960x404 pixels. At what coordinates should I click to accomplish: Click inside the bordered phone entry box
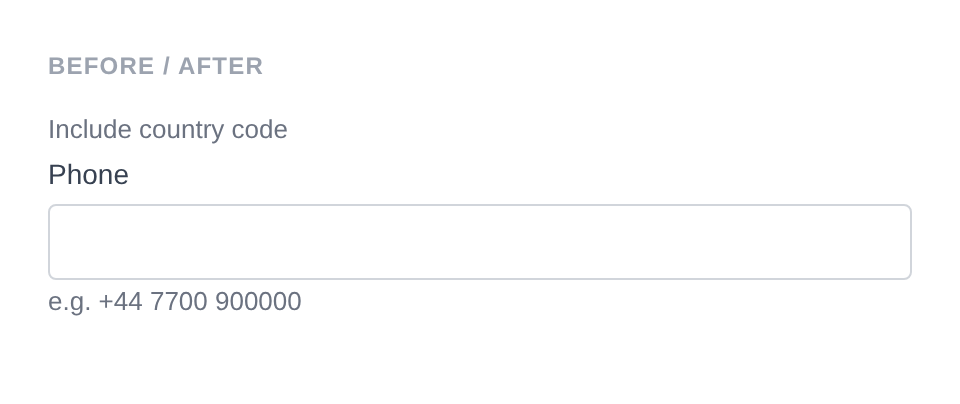click(x=480, y=242)
